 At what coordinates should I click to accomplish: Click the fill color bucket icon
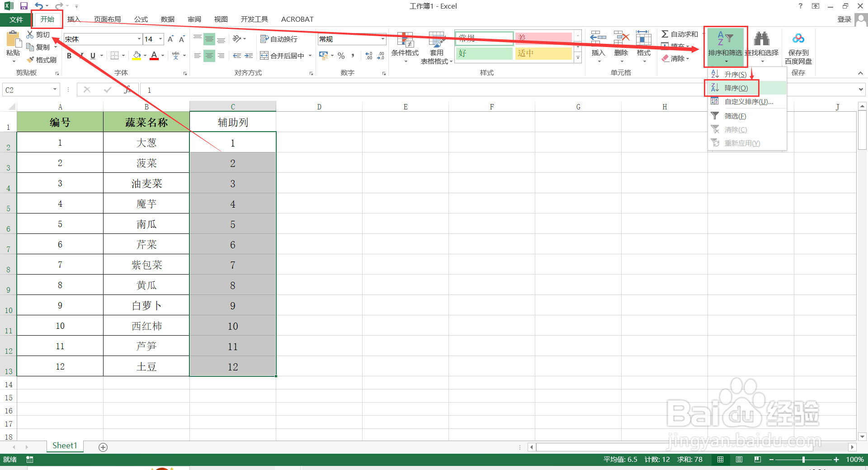click(137, 56)
